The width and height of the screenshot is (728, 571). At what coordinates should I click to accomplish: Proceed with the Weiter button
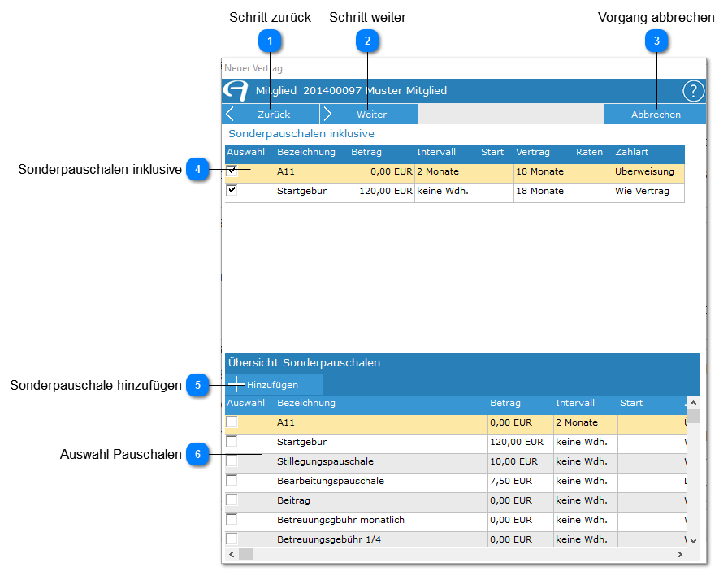tap(369, 115)
